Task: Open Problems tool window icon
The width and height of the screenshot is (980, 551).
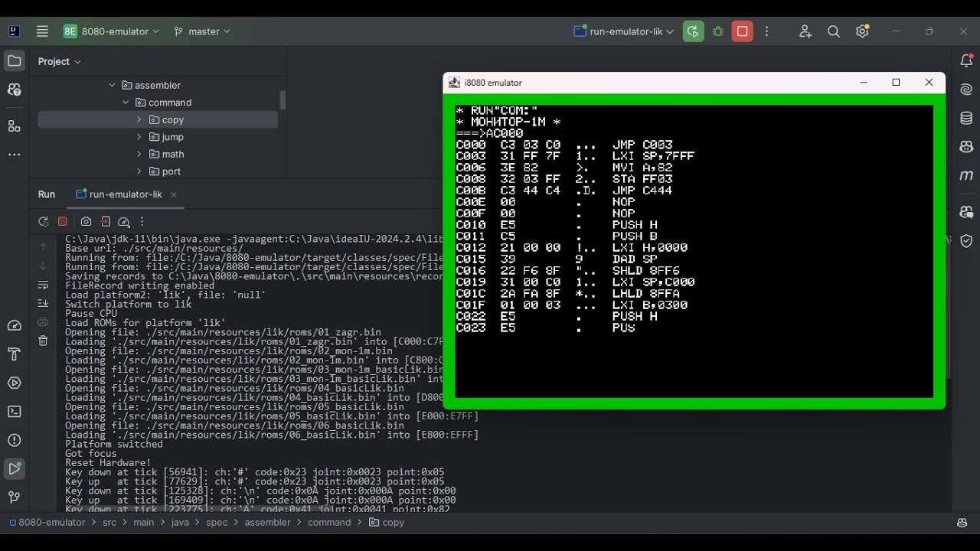Action: tap(14, 440)
